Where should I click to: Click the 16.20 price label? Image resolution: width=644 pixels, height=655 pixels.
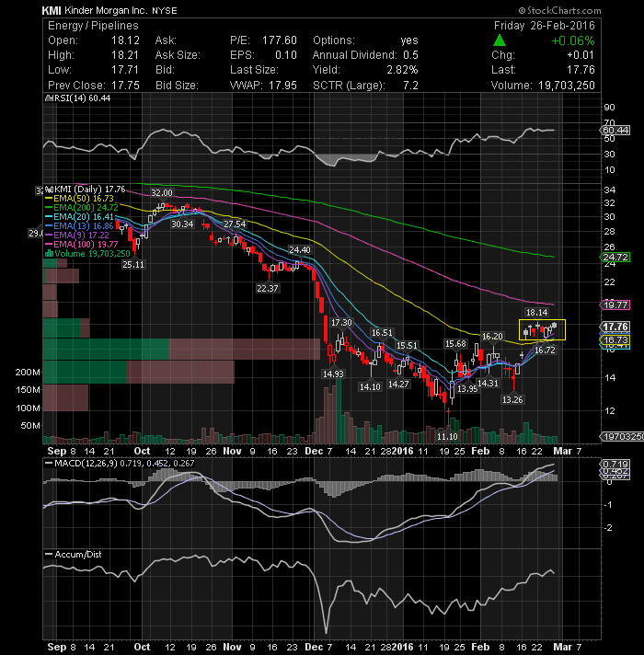tap(492, 337)
